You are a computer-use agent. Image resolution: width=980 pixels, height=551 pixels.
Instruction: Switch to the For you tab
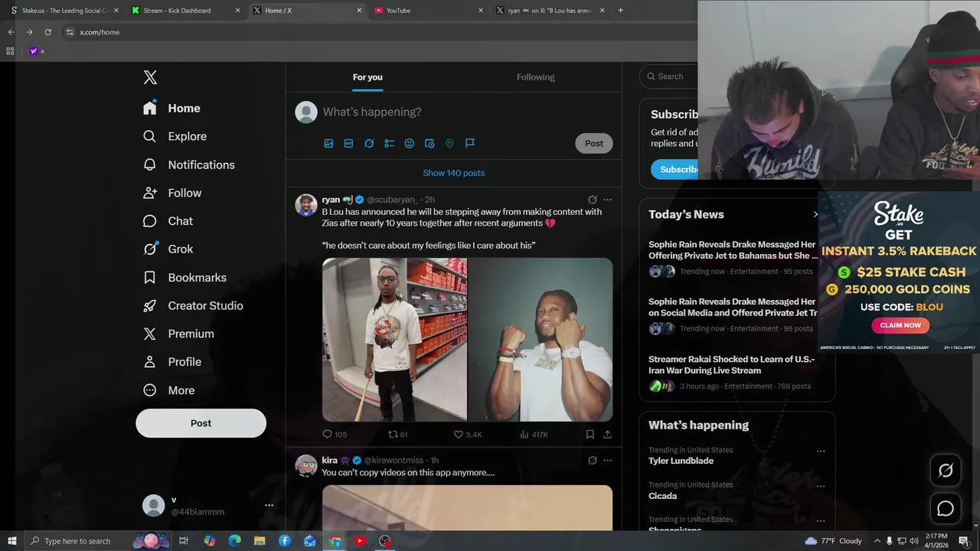[x=367, y=77]
